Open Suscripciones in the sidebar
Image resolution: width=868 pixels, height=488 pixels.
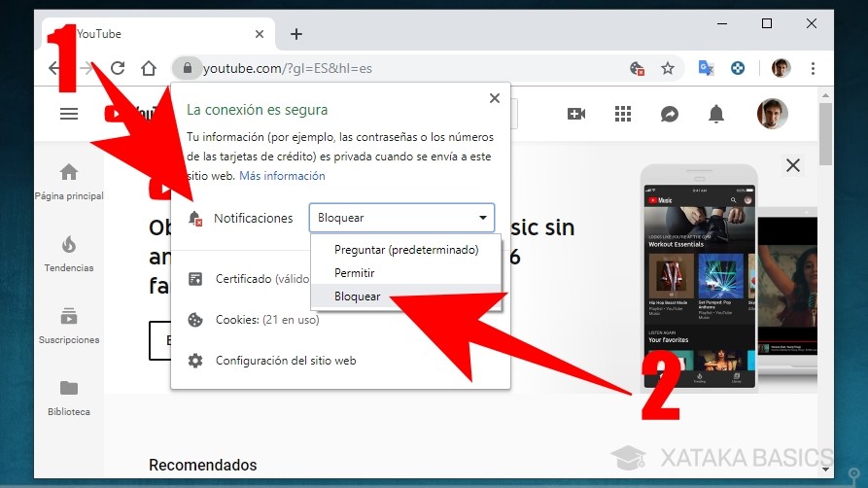tap(69, 327)
